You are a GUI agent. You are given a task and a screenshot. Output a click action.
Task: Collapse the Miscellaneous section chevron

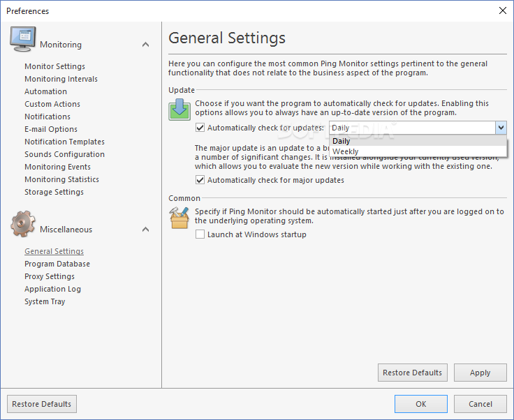(145, 230)
